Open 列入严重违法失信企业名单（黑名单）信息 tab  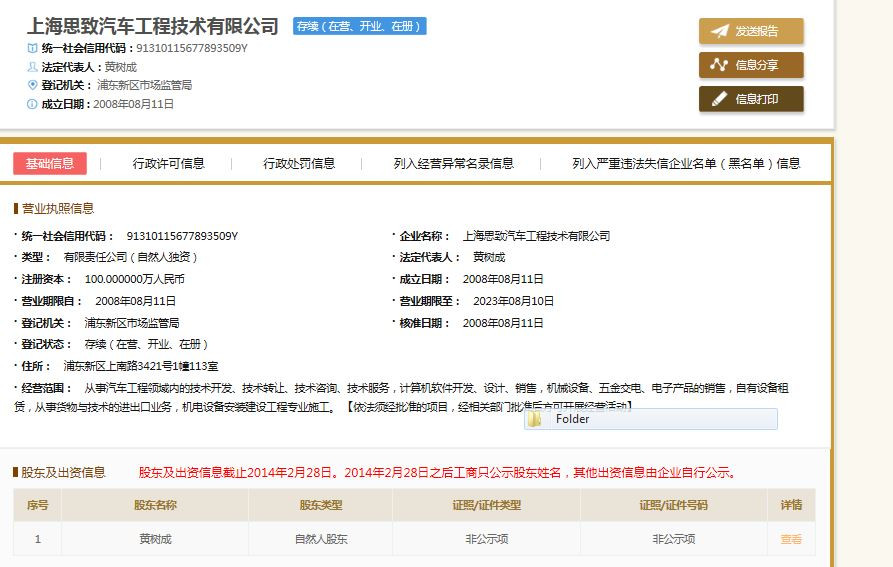[686, 164]
